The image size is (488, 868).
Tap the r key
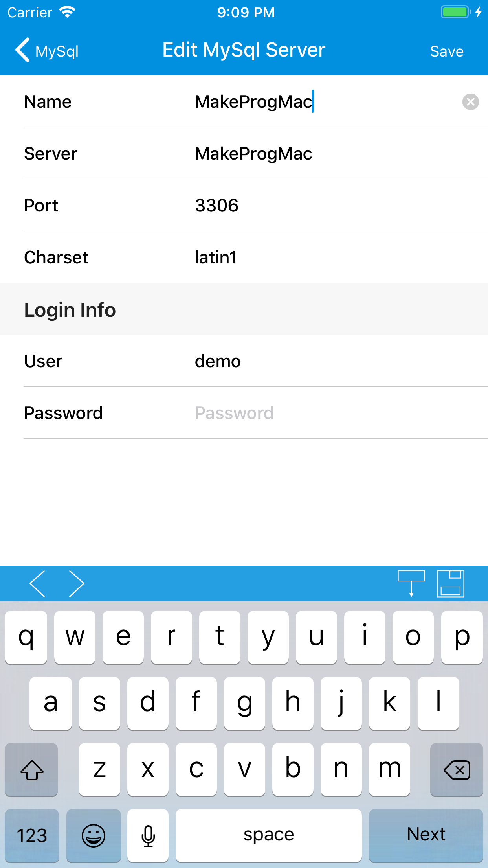point(171,637)
